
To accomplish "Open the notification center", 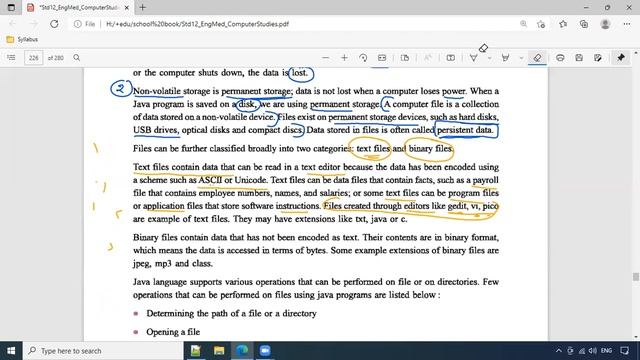I will click(x=624, y=351).
